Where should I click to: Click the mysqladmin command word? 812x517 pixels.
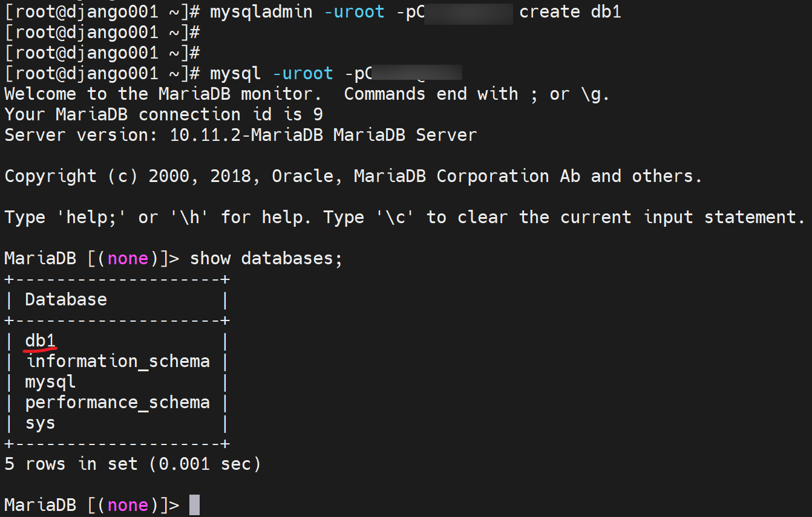click(261, 11)
